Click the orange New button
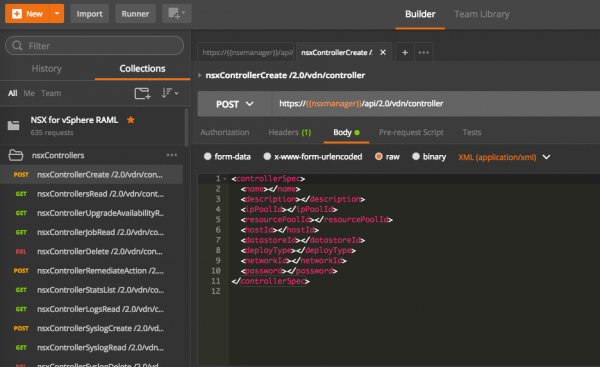This screenshot has height=367, width=600. [x=27, y=14]
